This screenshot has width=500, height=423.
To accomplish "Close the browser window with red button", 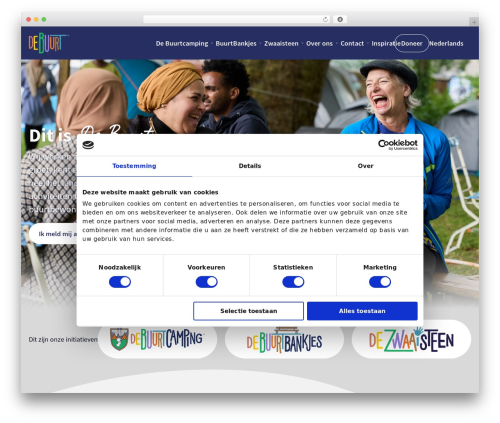I will click(29, 20).
